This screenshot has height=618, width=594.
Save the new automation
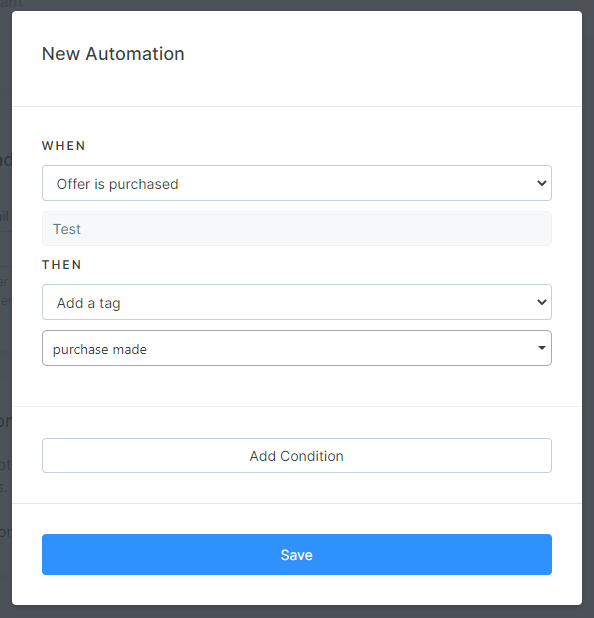297,555
